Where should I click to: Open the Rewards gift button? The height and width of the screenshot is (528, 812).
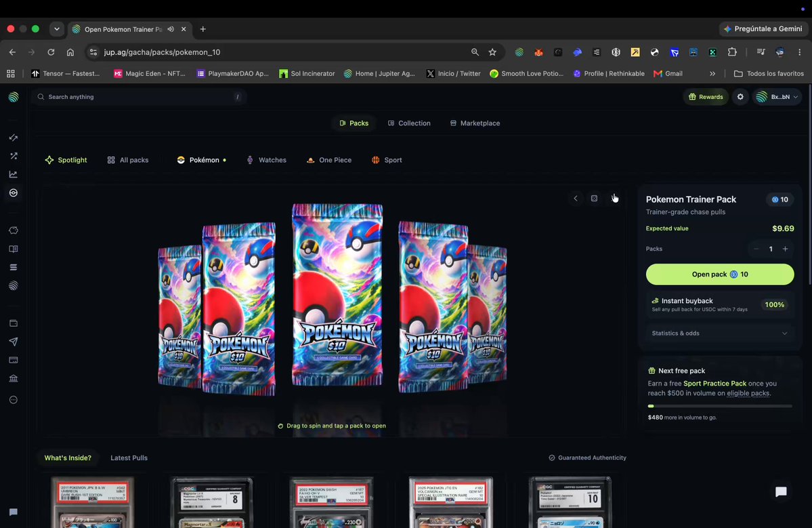click(x=705, y=97)
